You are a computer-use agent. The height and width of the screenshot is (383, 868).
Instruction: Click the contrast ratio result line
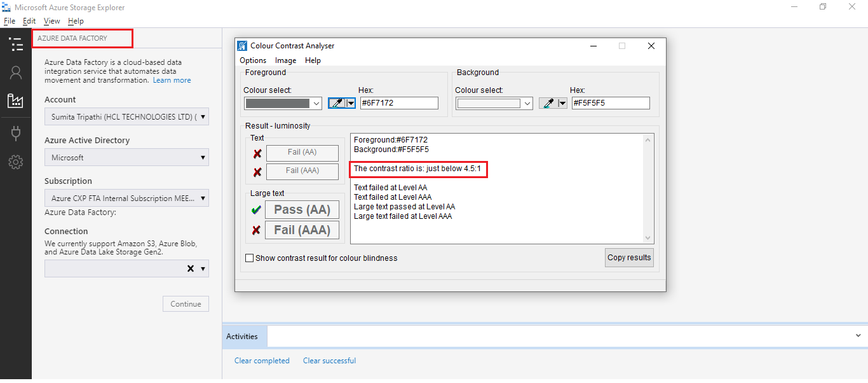pos(417,169)
